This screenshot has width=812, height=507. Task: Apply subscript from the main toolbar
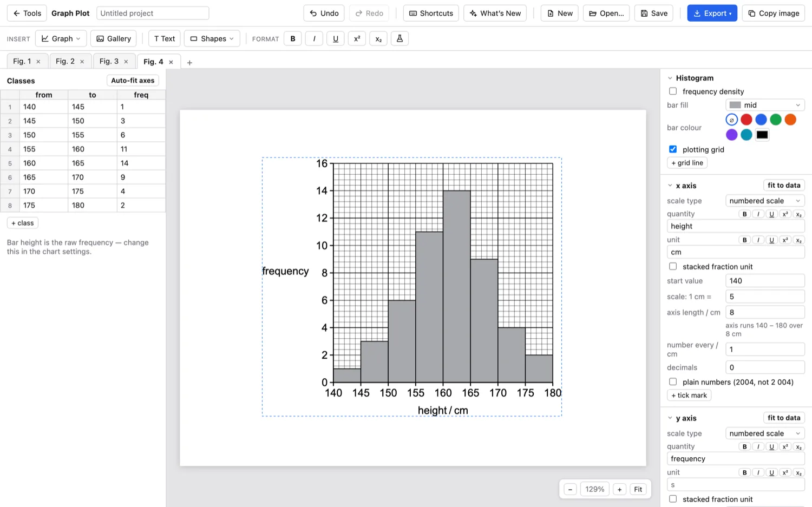pos(378,38)
